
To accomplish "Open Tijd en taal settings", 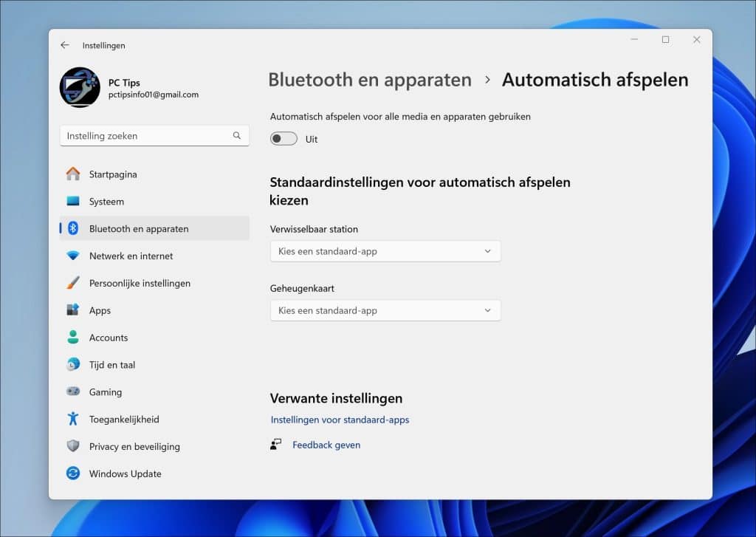I will (154, 365).
